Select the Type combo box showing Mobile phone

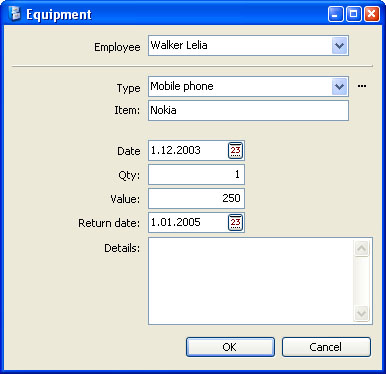[248, 87]
